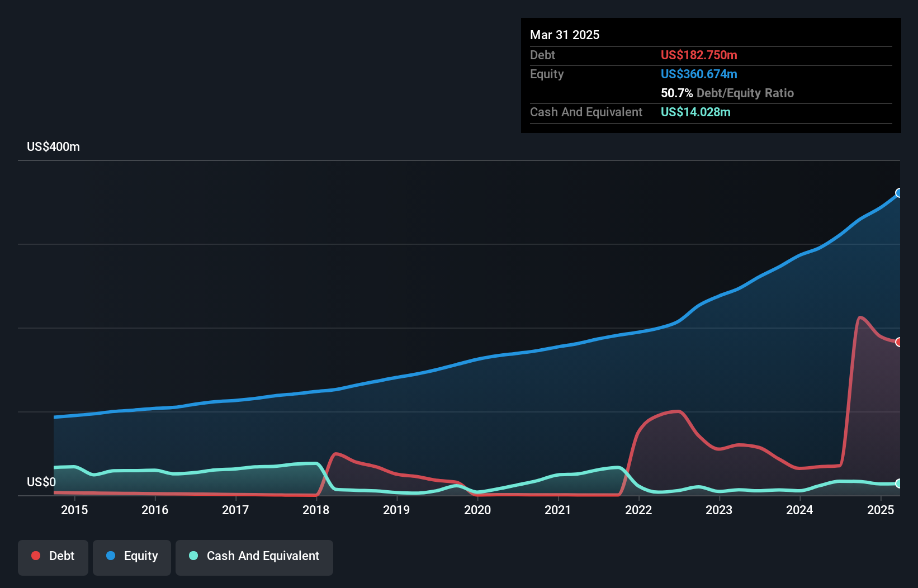The width and height of the screenshot is (918, 588).
Task: Click the Debt row label in tooltip
Action: click(x=542, y=55)
